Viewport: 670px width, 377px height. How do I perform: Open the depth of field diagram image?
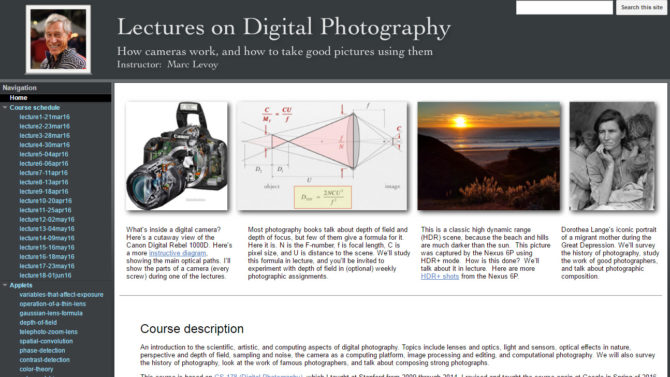click(x=322, y=156)
